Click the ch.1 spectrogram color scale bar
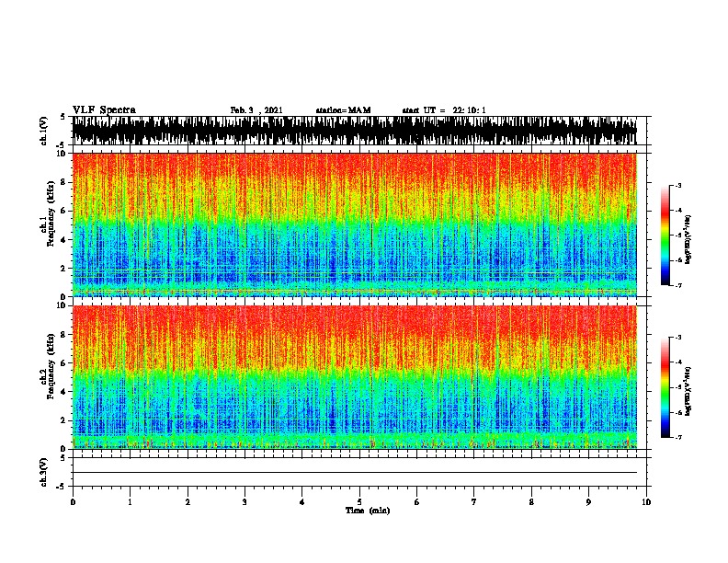This screenshot has width=728, height=563. (x=665, y=236)
